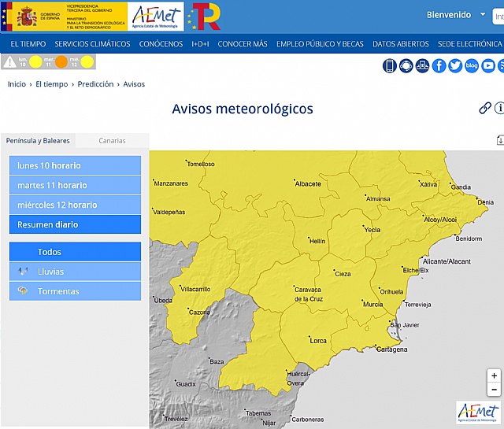
Task: Open AEMET Twitter profile icon
Action: click(455, 65)
